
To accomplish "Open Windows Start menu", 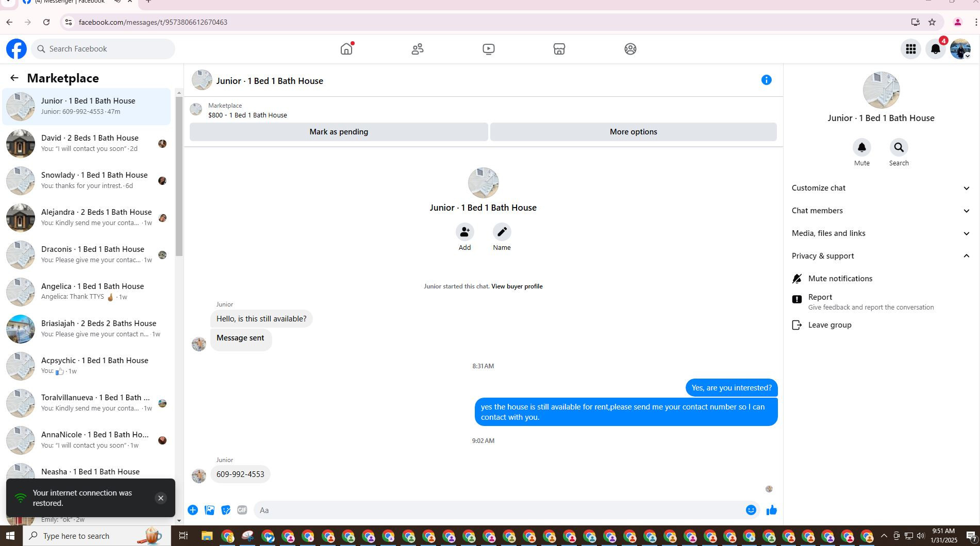I will 10,536.
